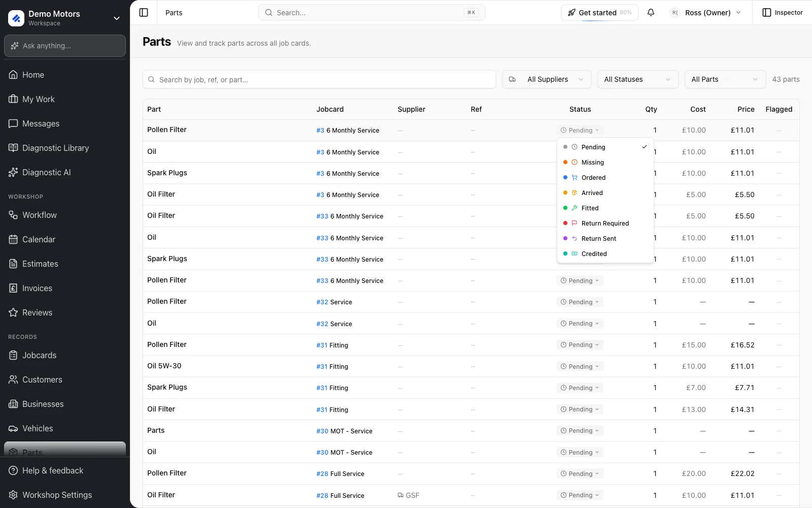The width and height of the screenshot is (812, 508).
Task: Open Workshop Settings
Action: coord(65,495)
